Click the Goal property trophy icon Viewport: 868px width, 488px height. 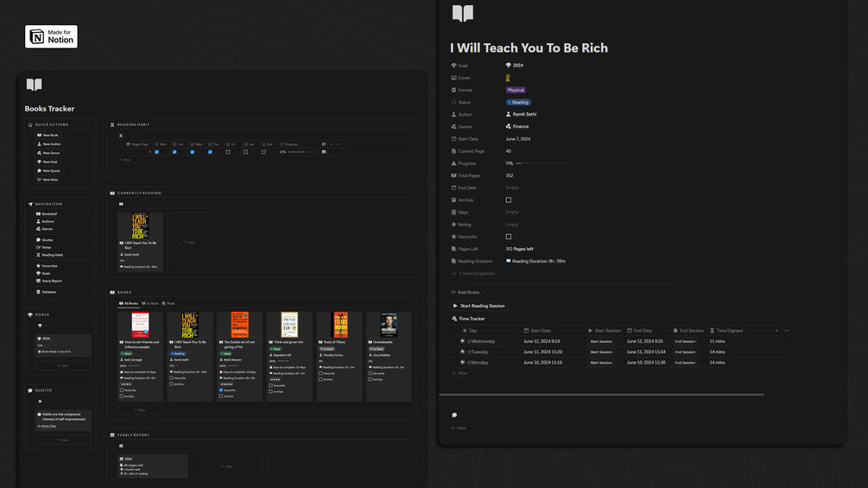pyautogui.click(x=454, y=66)
